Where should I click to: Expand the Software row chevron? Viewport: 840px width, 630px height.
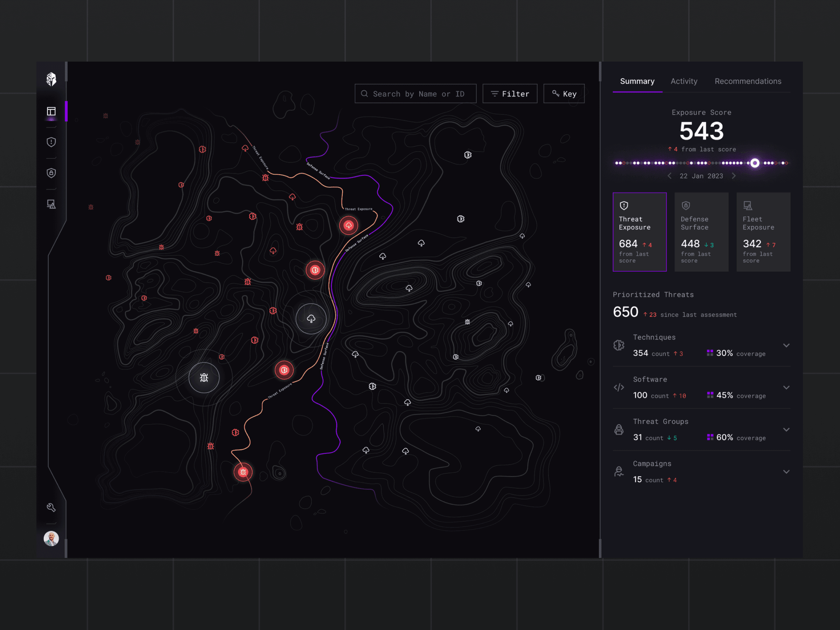(x=786, y=387)
